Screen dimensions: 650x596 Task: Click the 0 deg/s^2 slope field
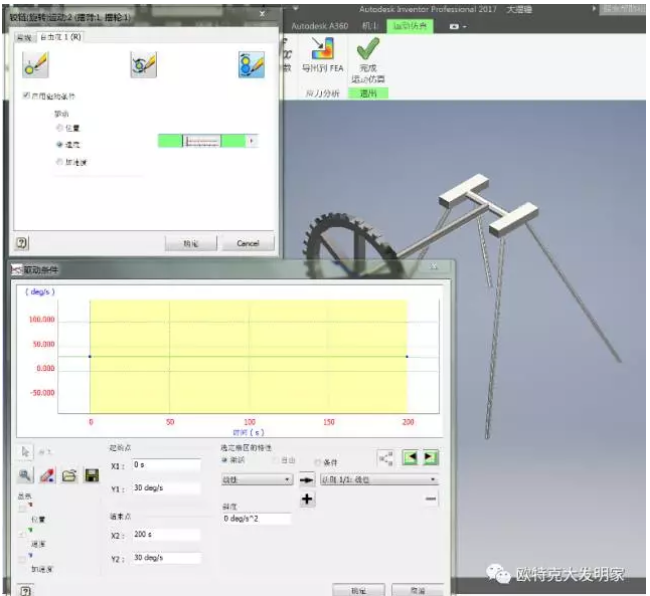(257, 518)
